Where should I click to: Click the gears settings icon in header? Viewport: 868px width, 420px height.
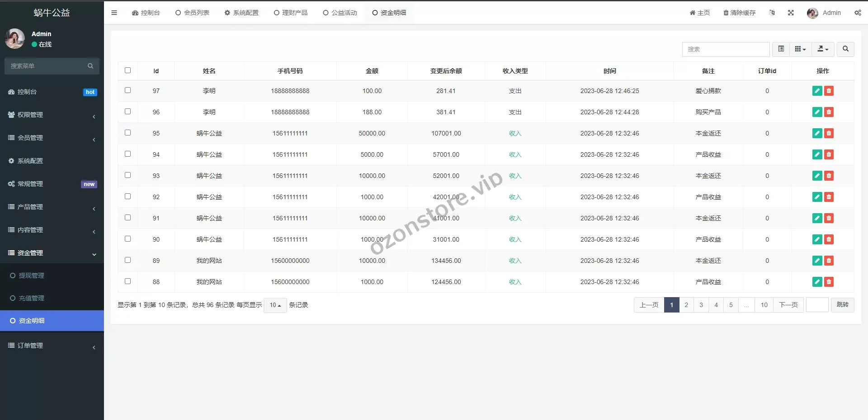[x=858, y=13]
